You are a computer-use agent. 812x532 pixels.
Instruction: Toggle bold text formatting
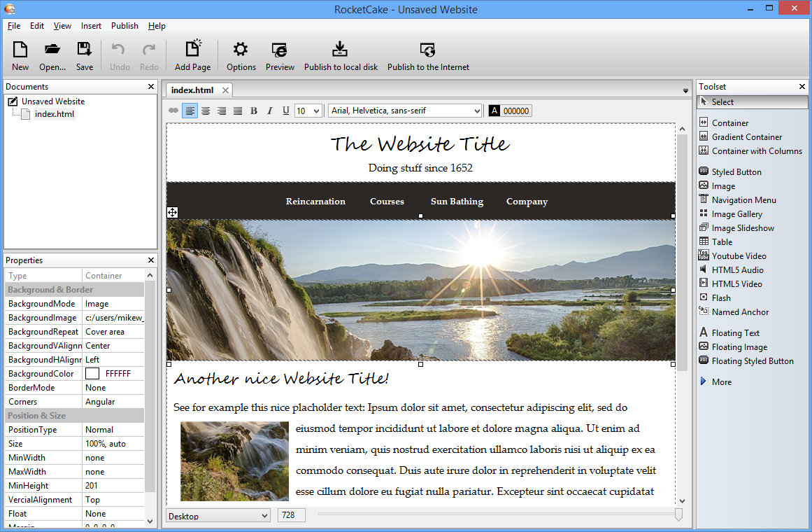coord(254,111)
